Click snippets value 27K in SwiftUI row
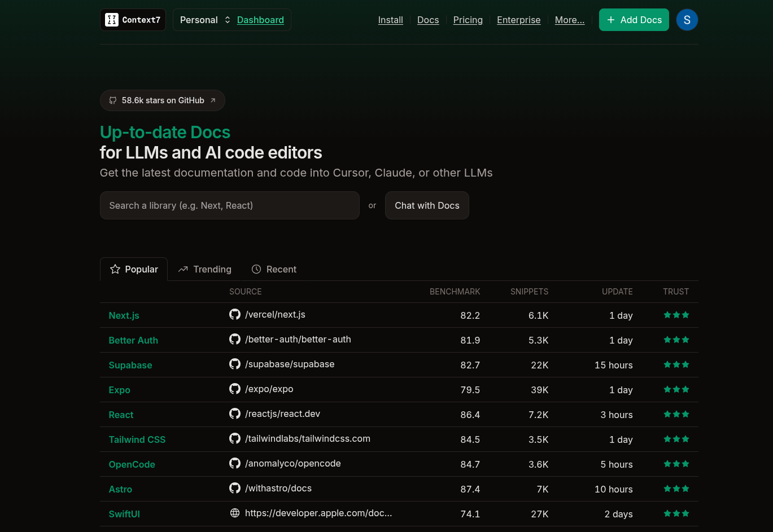The width and height of the screenshot is (773, 532). 540,514
